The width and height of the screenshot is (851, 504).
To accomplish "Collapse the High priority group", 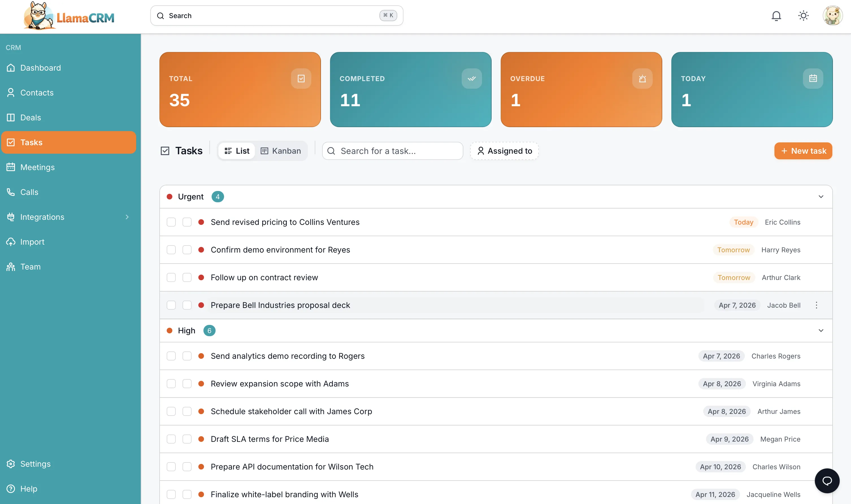I will [820, 331].
